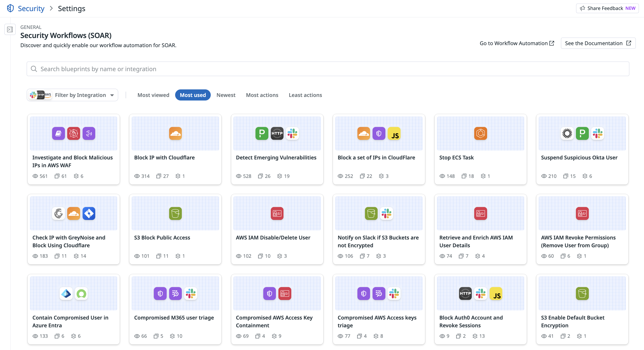Click the Jira icon on Check IP card
The width and height of the screenshot is (644, 350).
point(89,213)
